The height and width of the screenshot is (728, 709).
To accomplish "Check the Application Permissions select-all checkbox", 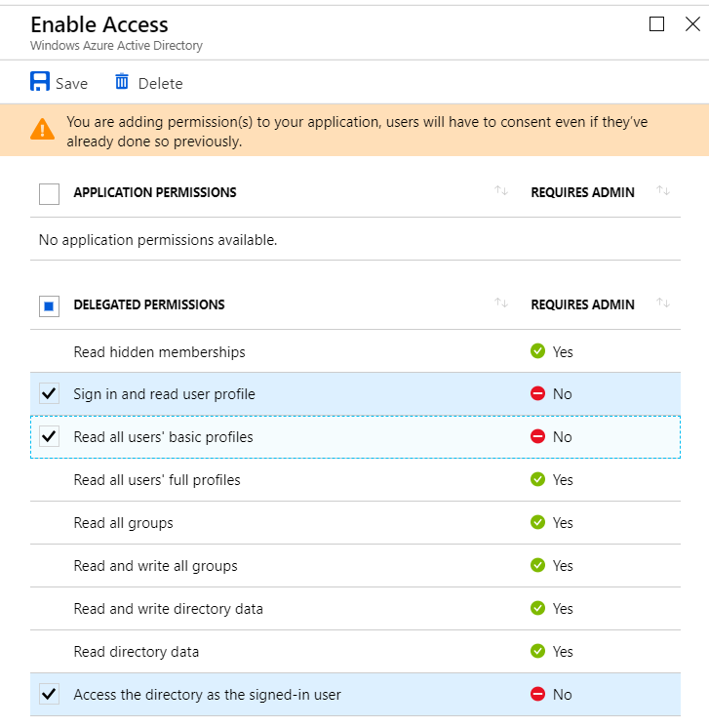I will point(49,193).
